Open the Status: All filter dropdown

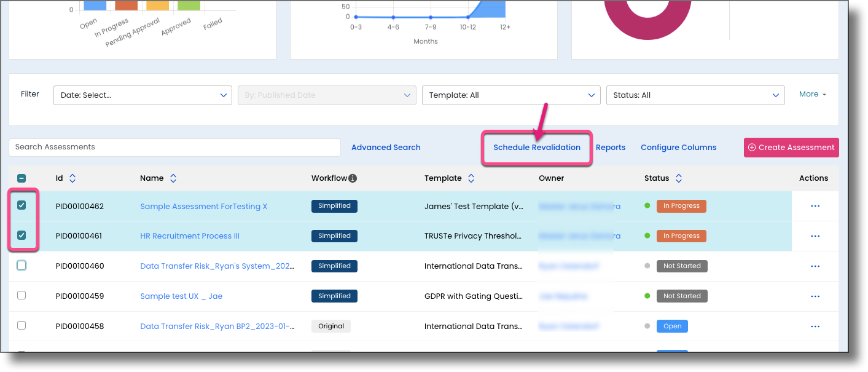[695, 95]
